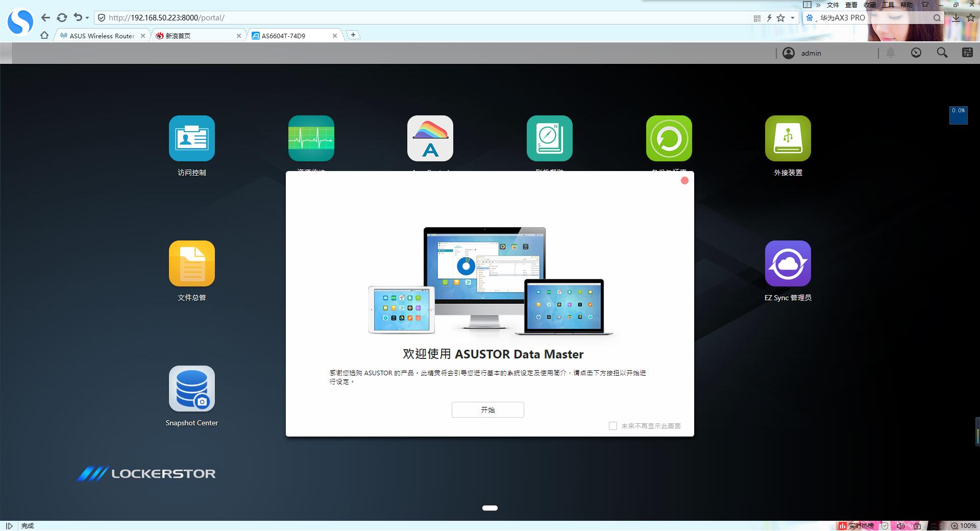Close the AS6604T-74D9 tab
Screen dimensions: 980x531
[335, 36]
